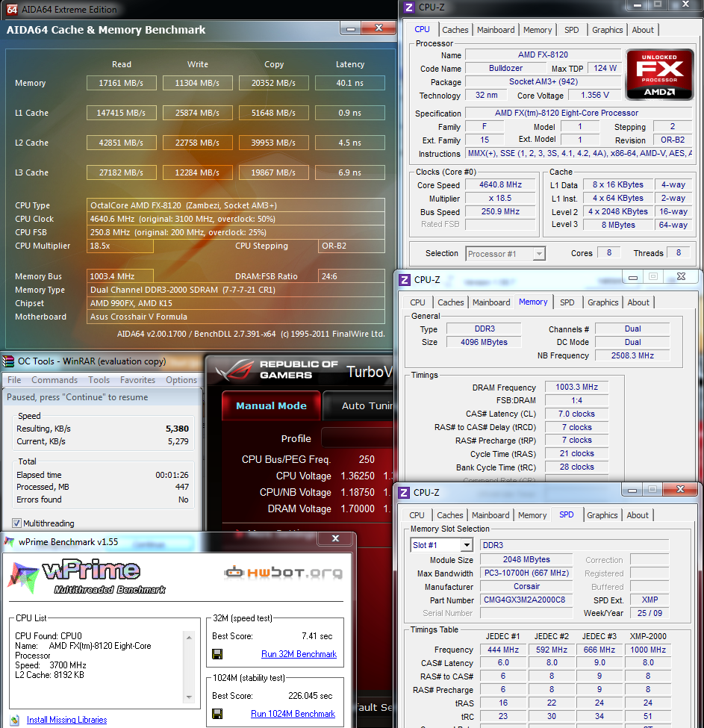Screen dimensions: 704x728
Task: Click the hwbot.org logo in wPrime
Action: (x=284, y=573)
